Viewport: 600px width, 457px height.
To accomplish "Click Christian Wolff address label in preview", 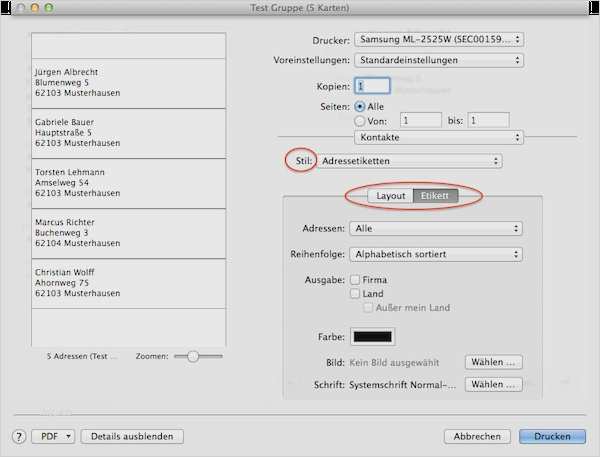I will (x=129, y=284).
